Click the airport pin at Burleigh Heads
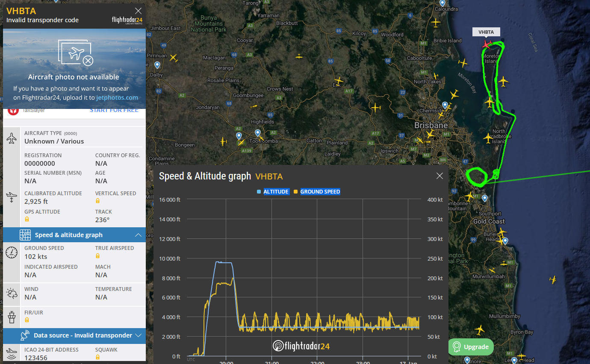The height and width of the screenshot is (364, 590). coord(505,241)
